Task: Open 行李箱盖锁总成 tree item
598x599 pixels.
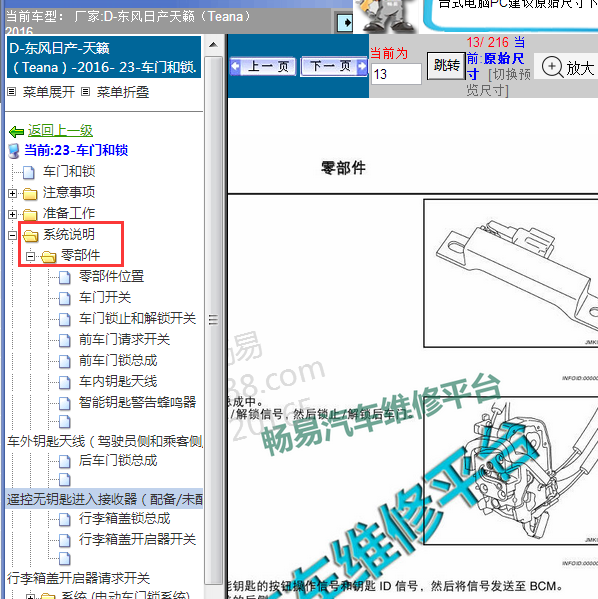Action: pos(124,518)
